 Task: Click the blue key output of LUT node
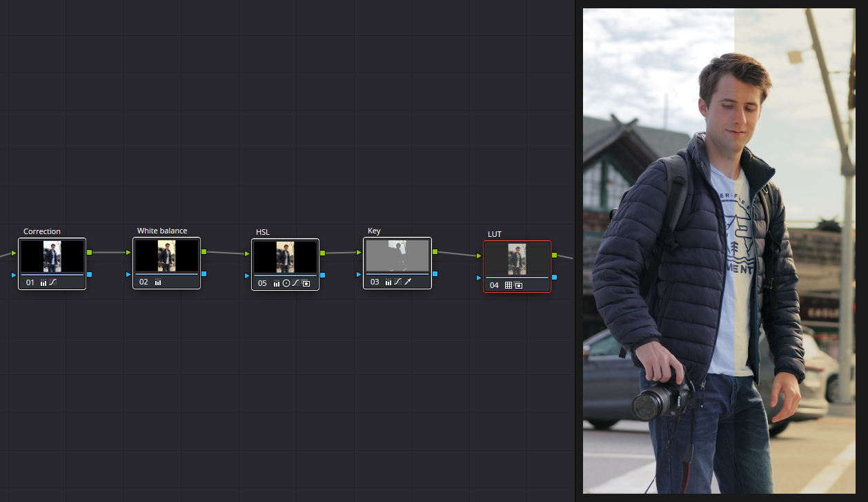(x=554, y=278)
